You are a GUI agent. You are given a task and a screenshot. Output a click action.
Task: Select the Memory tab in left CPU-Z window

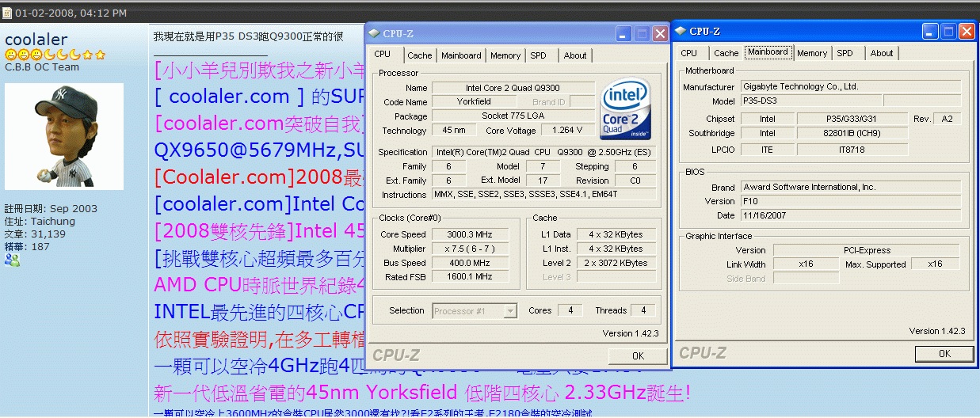pyautogui.click(x=505, y=55)
